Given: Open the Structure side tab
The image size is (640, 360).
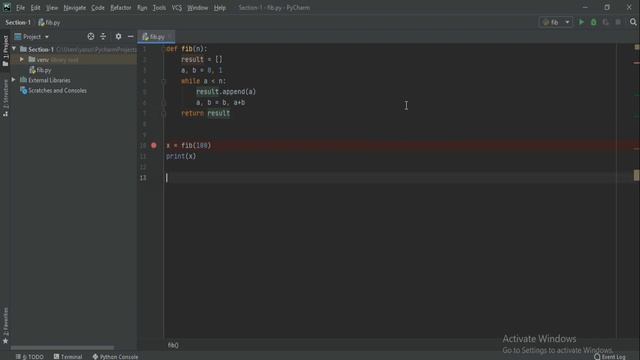Looking at the screenshot, I should coord(5,98).
